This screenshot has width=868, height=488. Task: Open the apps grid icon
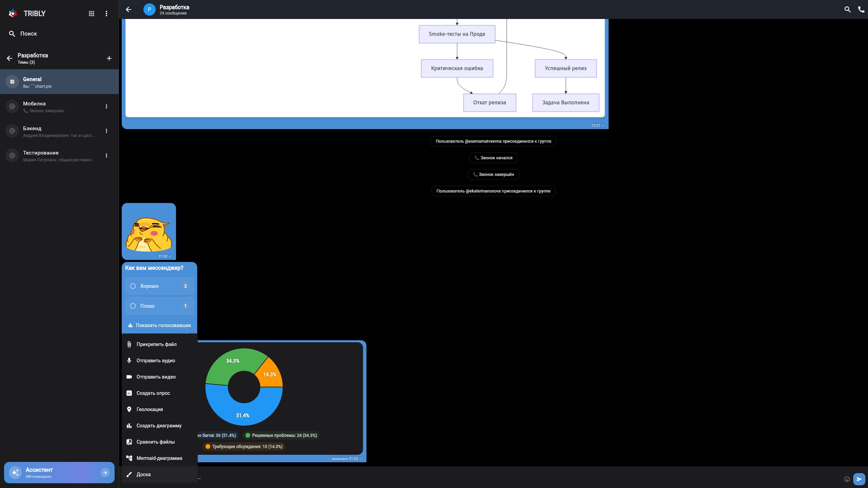pyautogui.click(x=92, y=14)
